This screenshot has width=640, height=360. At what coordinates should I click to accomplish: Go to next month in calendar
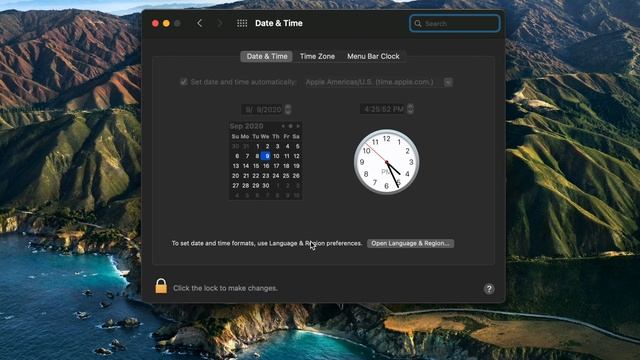click(298, 126)
